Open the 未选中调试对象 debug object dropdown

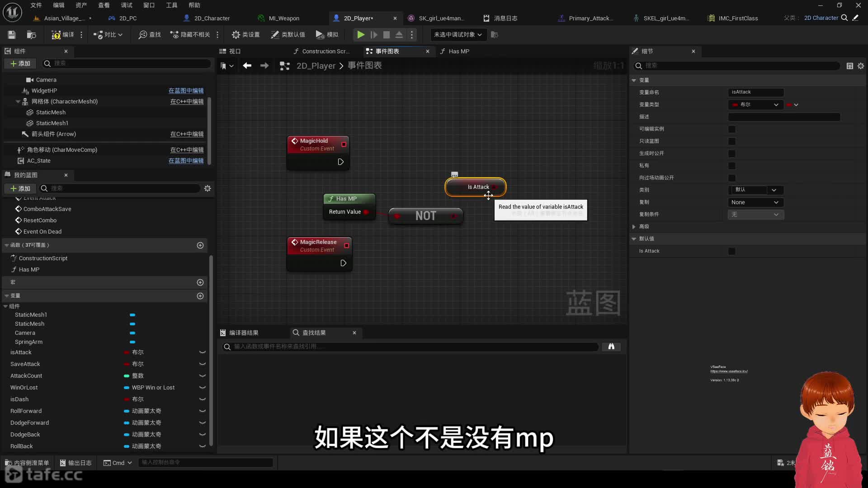[458, 35]
